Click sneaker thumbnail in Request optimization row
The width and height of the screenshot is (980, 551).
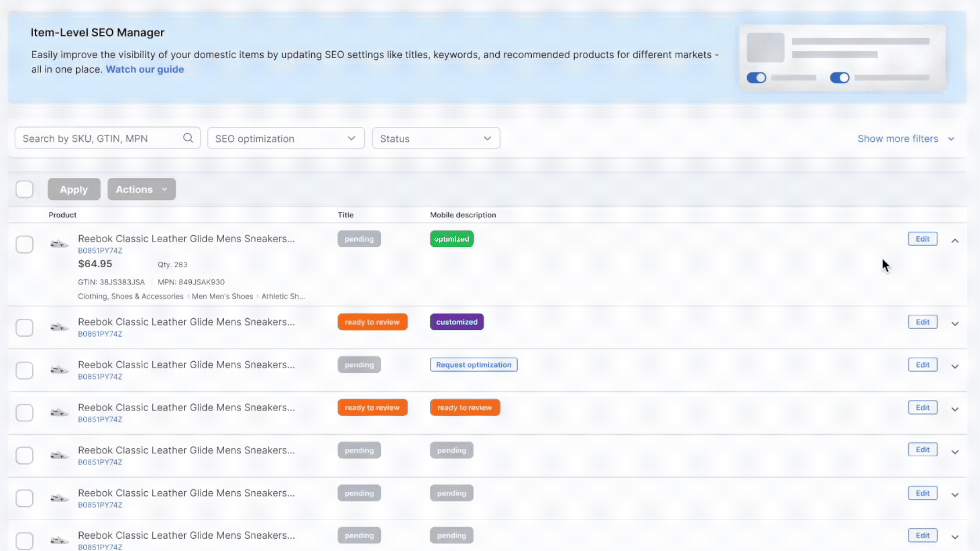(59, 370)
